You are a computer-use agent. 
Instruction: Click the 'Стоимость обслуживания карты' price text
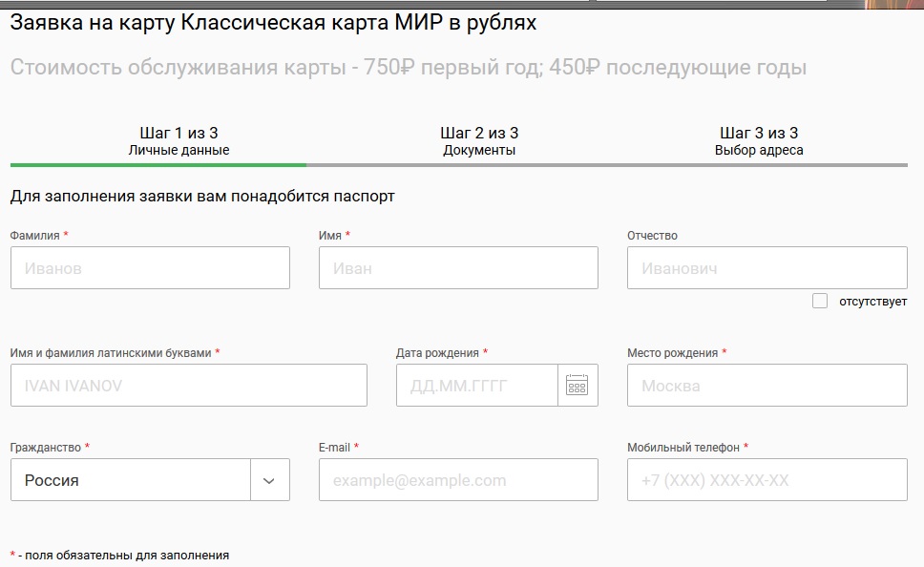pyautogui.click(x=409, y=68)
